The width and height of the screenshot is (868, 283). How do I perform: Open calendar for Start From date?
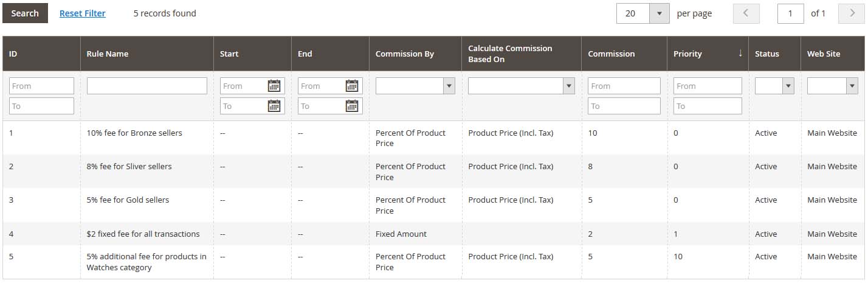[x=274, y=86]
